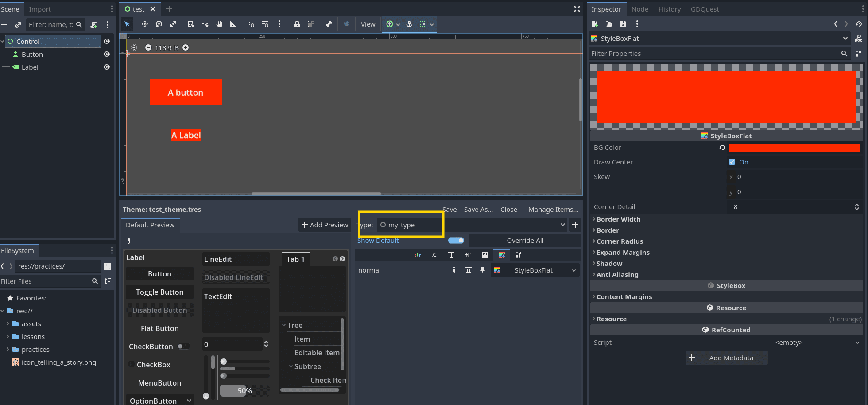Reset BG Color to default

(x=722, y=148)
